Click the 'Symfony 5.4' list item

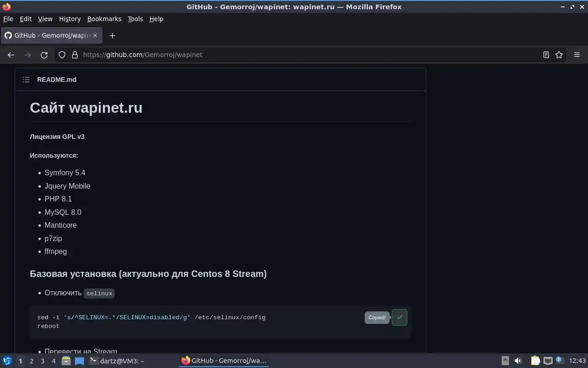(x=65, y=172)
